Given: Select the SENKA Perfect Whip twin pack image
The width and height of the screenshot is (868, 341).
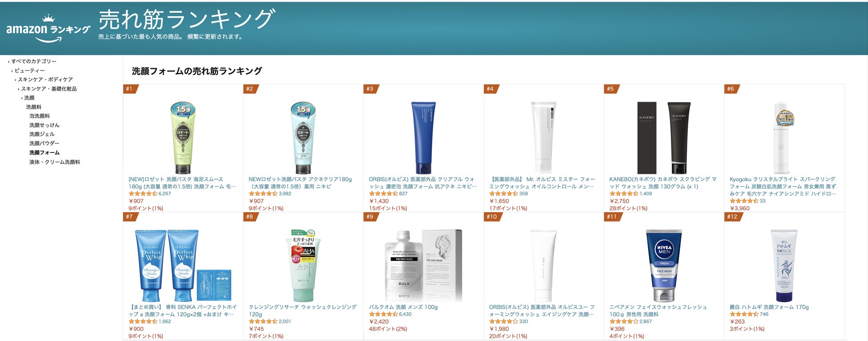Looking at the screenshot, I should coord(183,266).
